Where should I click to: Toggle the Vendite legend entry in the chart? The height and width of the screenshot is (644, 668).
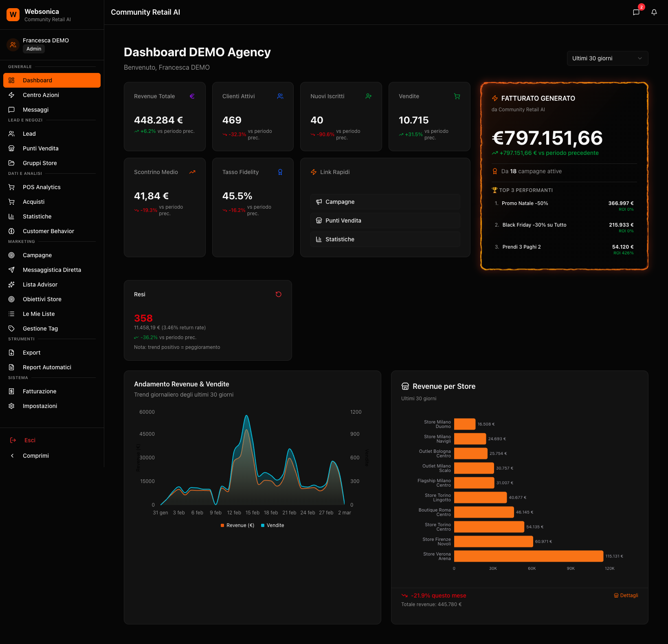point(272,525)
